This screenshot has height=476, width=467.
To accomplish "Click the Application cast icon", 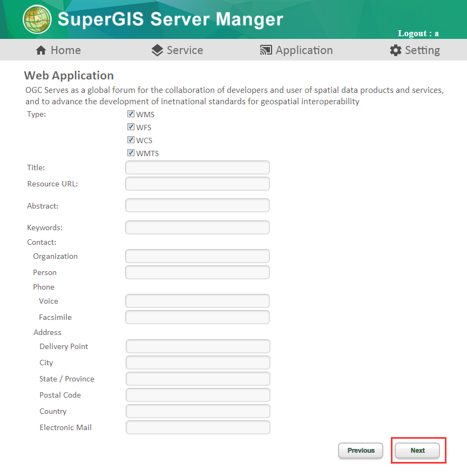I will click(266, 50).
